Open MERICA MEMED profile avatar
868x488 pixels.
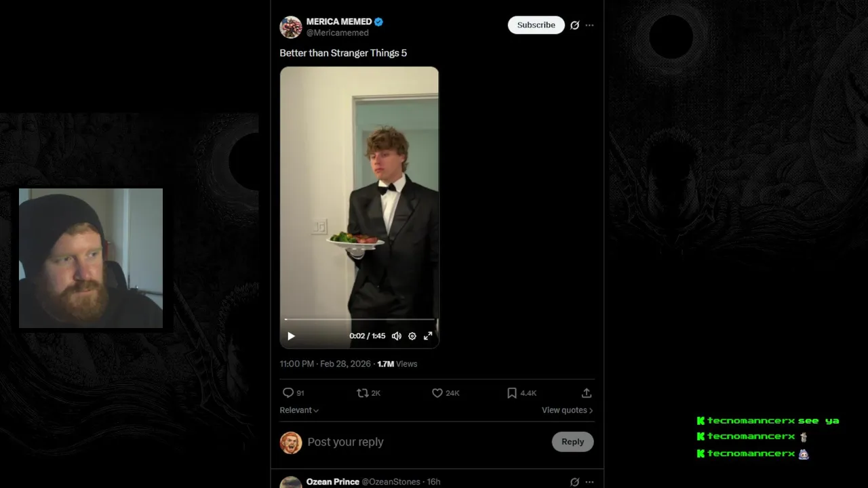coord(291,27)
